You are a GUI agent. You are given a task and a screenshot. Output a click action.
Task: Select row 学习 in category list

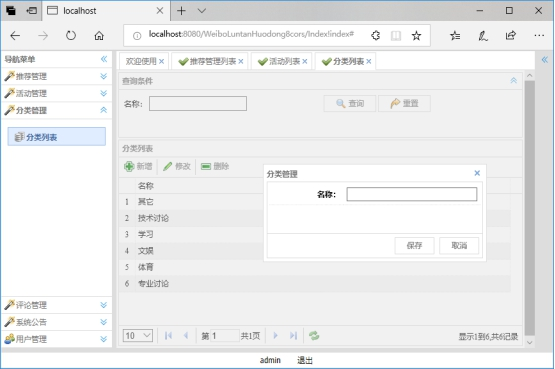click(x=315, y=234)
